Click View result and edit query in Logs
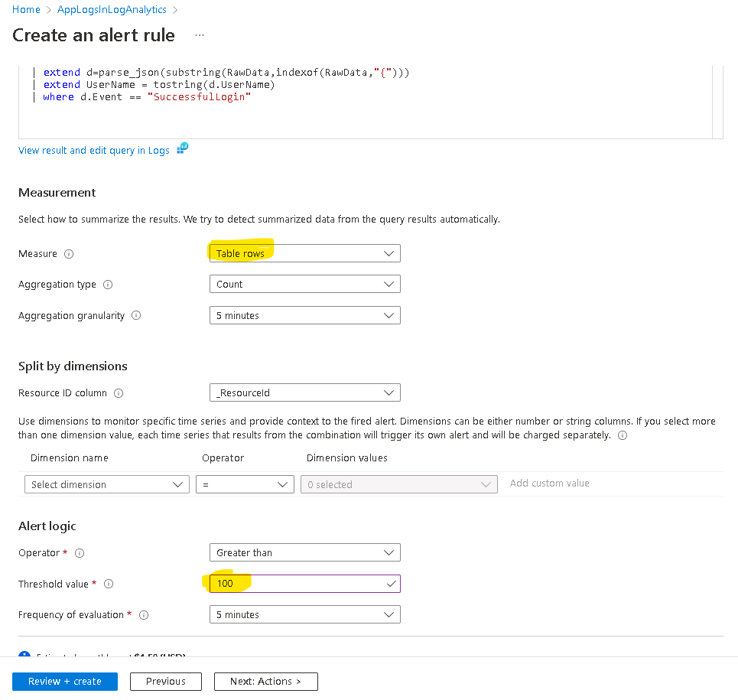This screenshot has height=700, width=738. tap(94, 151)
